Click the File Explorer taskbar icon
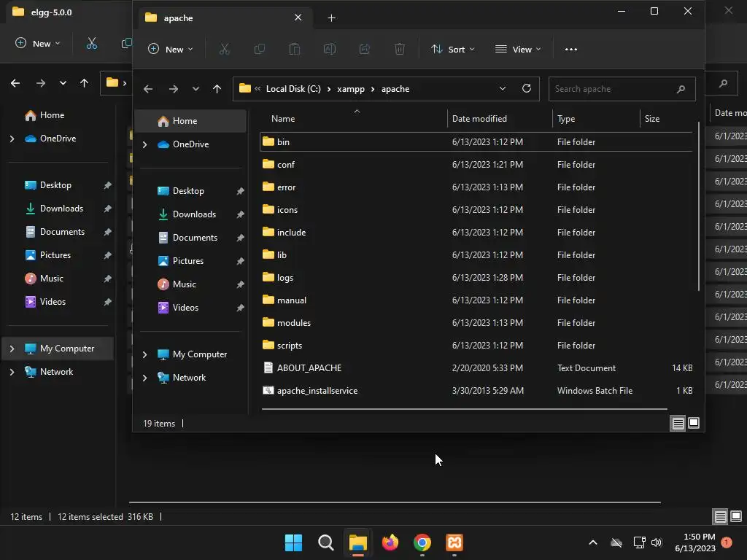The width and height of the screenshot is (747, 560). click(357, 542)
